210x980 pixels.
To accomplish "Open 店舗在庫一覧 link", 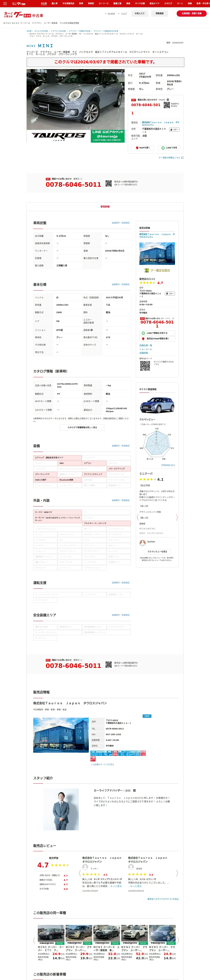I will (146, 345).
